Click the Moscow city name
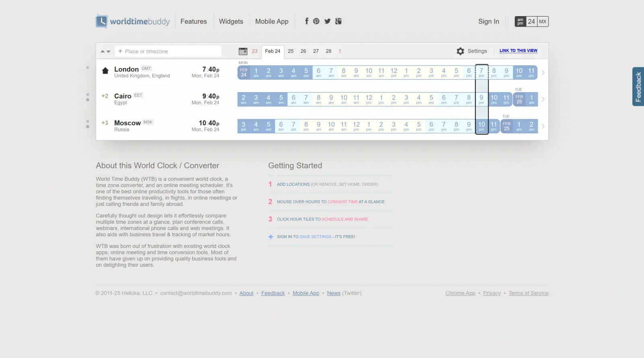The image size is (644, 358). point(128,123)
